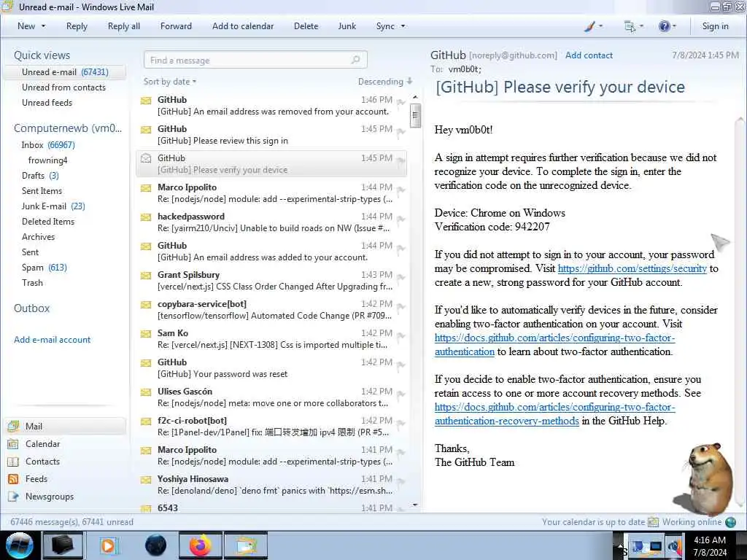Collapse the Computernewb account header
Screen dimensions: 747x560
coord(68,128)
